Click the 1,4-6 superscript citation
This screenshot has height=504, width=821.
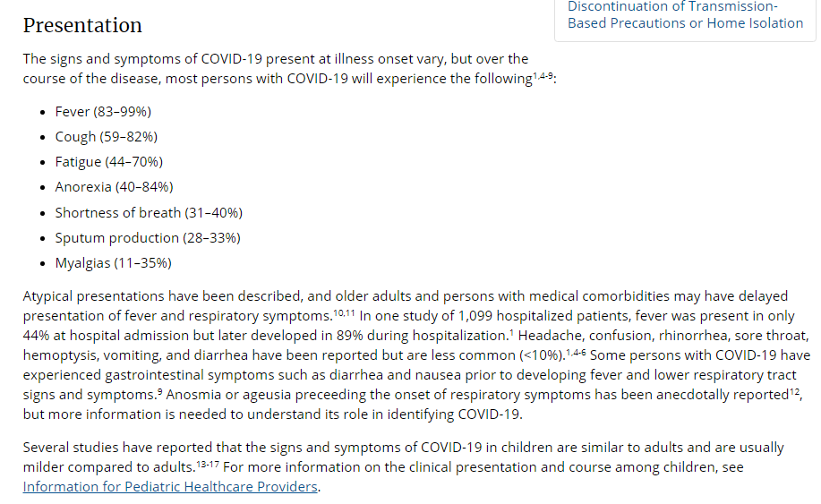576,352
